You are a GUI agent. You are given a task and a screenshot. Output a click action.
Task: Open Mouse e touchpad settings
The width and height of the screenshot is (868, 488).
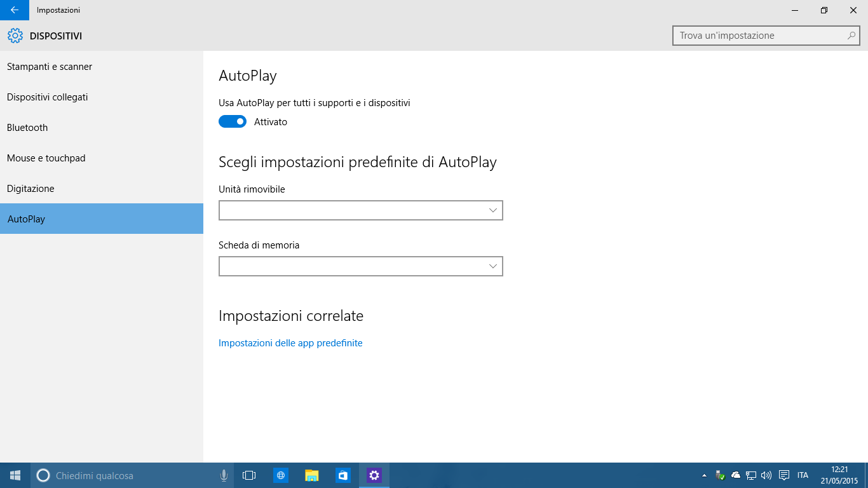[102, 158]
